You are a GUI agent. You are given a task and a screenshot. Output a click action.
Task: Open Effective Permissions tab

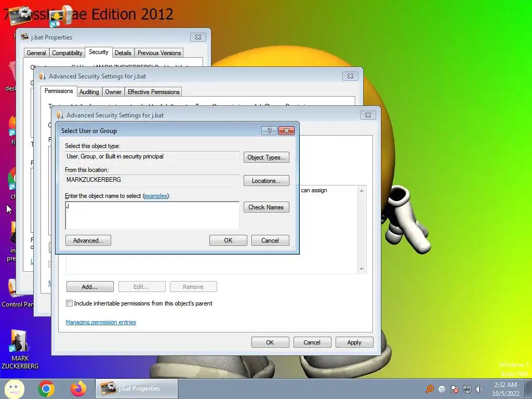[153, 92]
